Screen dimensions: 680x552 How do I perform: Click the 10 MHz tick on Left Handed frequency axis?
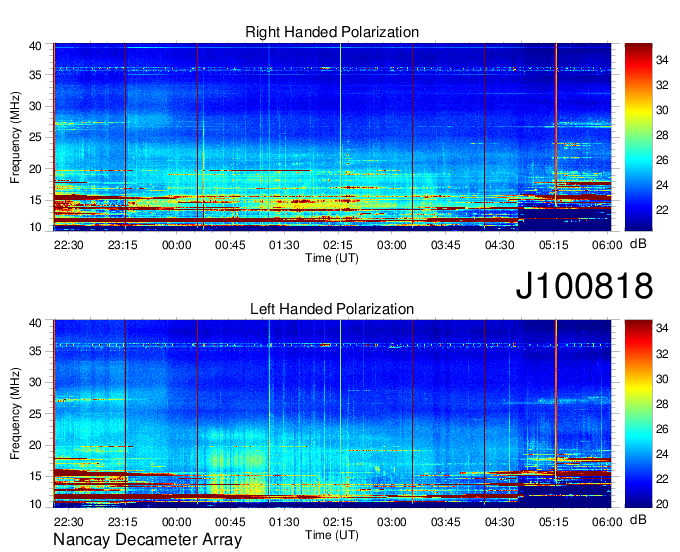pos(35,504)
